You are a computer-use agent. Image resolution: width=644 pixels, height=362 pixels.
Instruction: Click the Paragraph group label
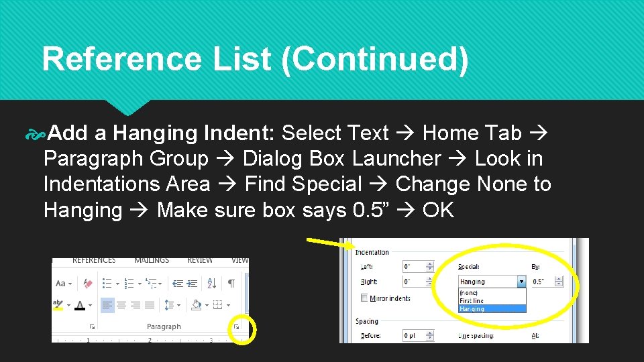pos(164,326)
